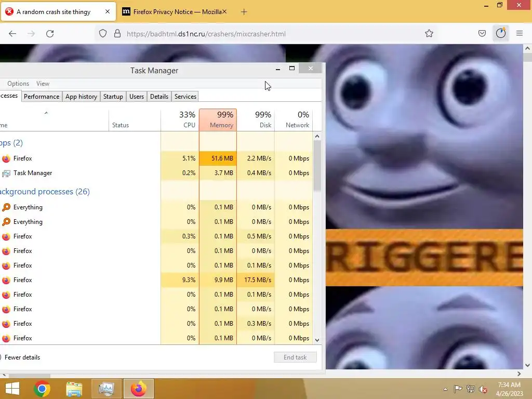This screenshot has height=399, width=532.
Task: Click the Firefox back arrow button
Action: pyautogui.click(x=12, y=34)
